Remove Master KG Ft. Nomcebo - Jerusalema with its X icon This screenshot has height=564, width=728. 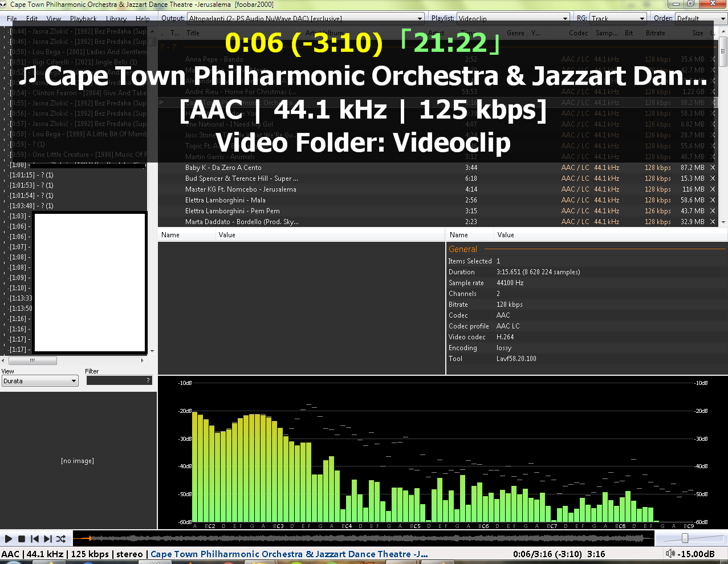point(713,189)
